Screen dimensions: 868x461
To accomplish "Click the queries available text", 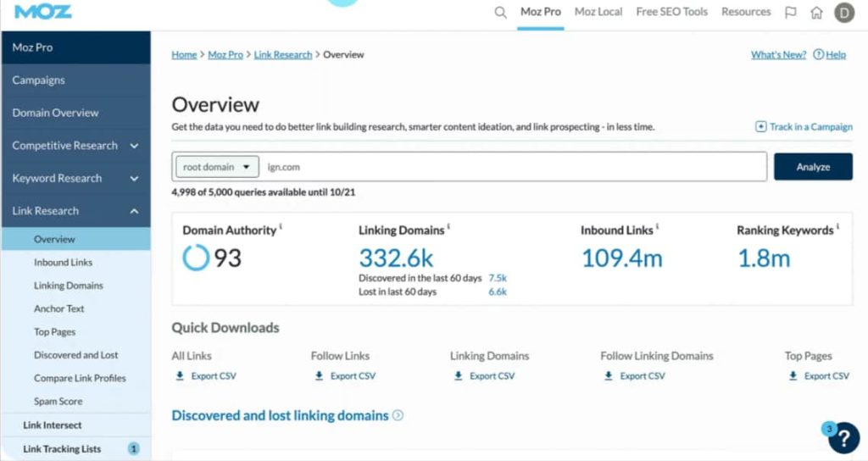I will click(x=263, y=192).
